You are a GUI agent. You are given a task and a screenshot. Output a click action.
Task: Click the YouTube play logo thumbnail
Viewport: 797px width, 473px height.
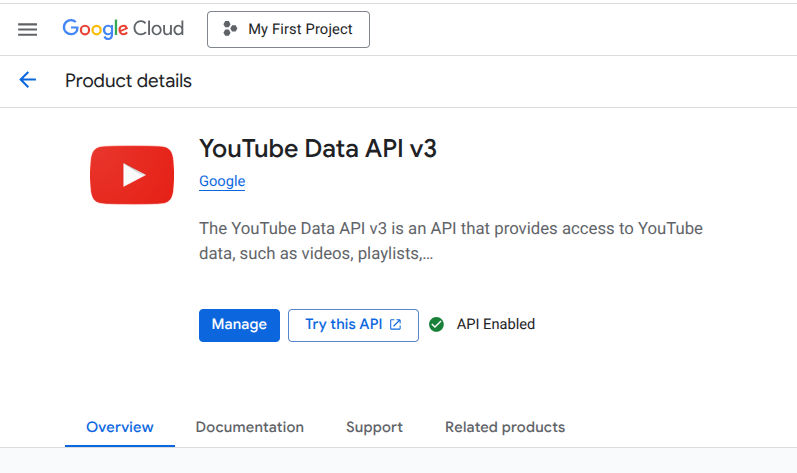132,175
